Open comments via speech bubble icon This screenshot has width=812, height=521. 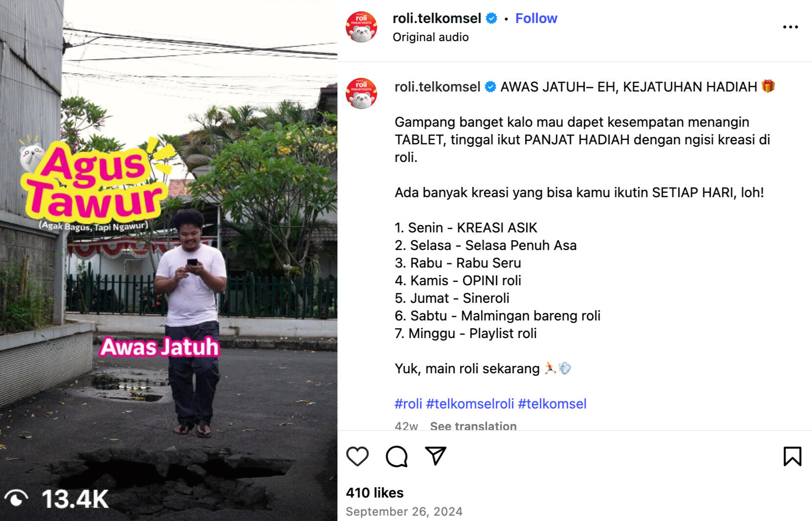pyautogui.click(x=396, y=456)
